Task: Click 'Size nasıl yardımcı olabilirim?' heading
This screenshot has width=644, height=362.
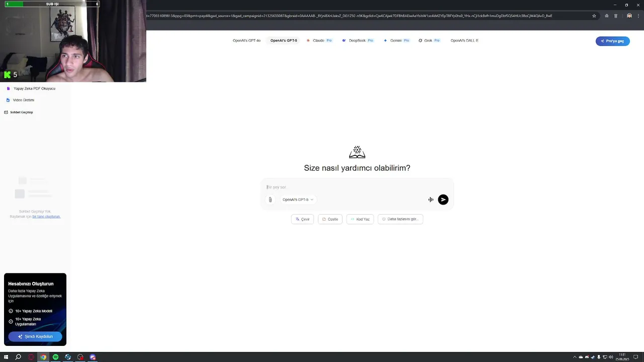Action: pos(357,168)
